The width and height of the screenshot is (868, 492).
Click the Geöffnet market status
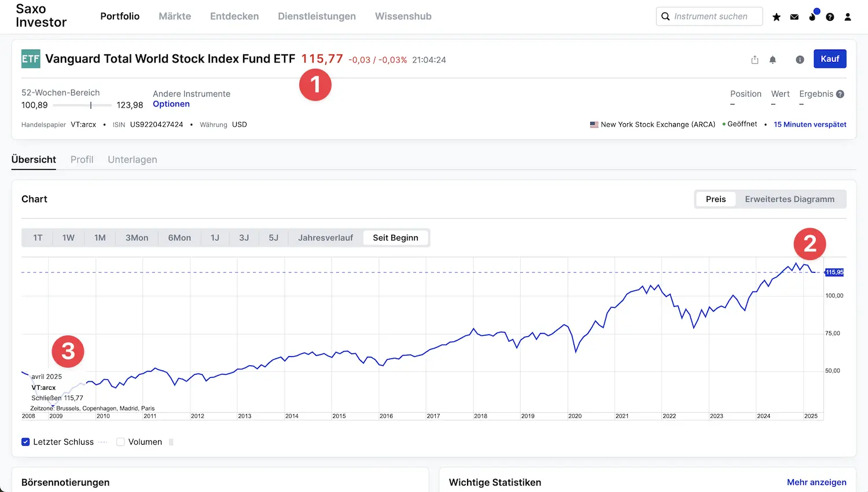coord(742,124)
